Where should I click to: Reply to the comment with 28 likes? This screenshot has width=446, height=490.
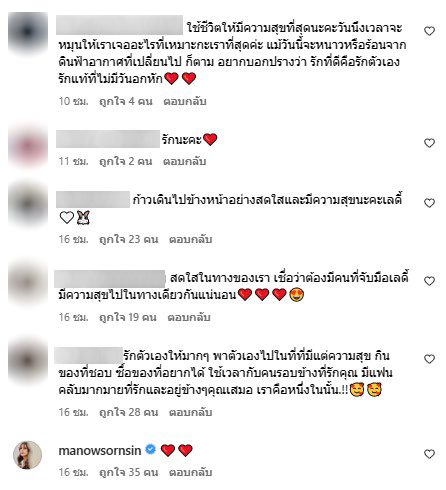(x=191, y=412)
